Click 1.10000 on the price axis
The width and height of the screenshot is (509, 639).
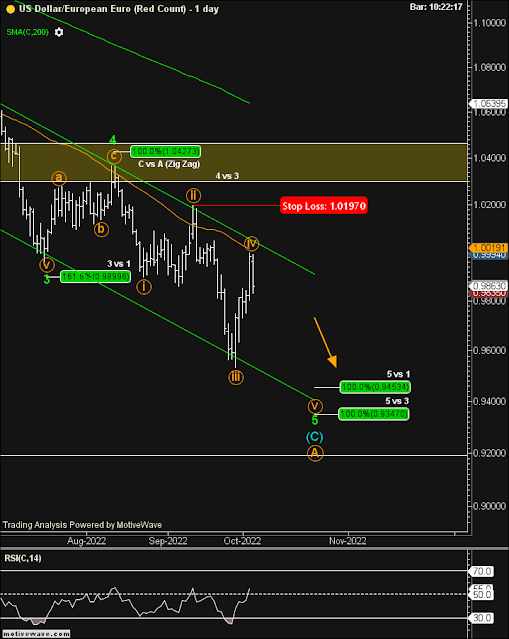tap(490, 23)
